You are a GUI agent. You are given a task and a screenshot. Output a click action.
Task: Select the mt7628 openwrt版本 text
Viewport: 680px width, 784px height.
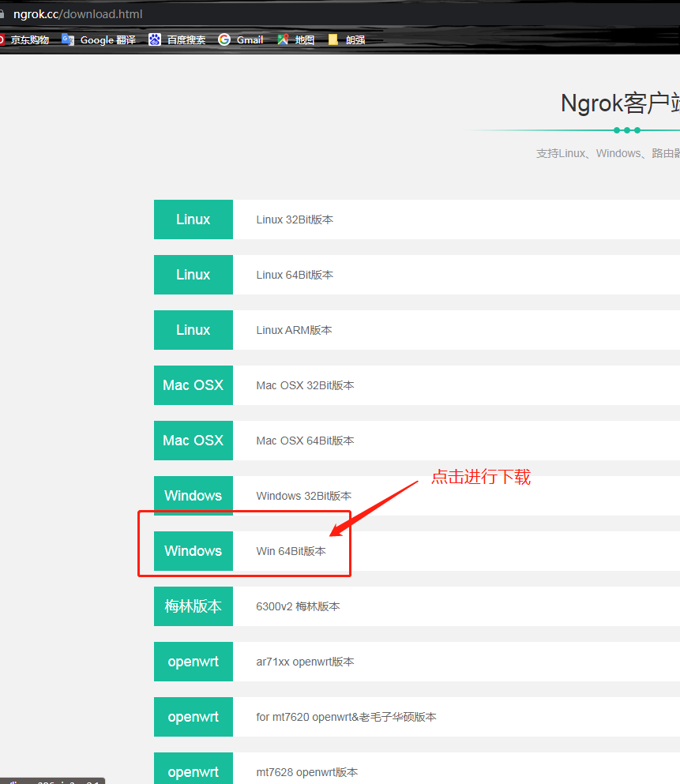coord(307,772)
